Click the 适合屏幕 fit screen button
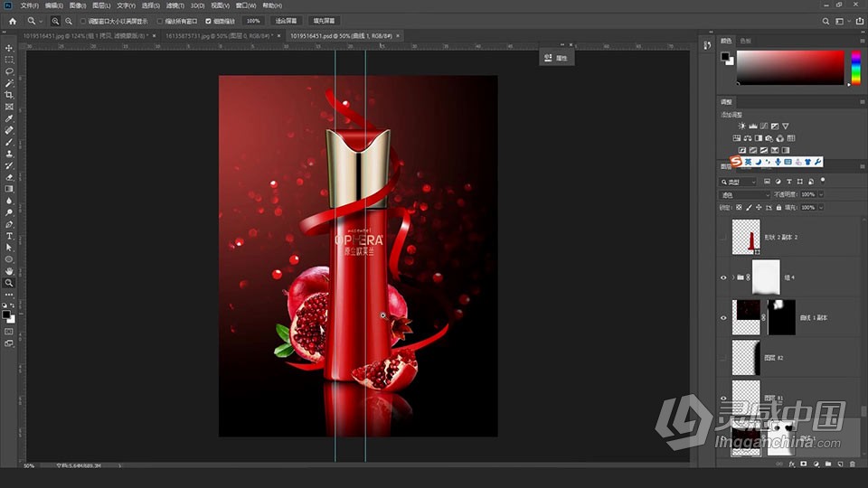The width and height of the screenshot is (868, 488). tap(287, 21)
